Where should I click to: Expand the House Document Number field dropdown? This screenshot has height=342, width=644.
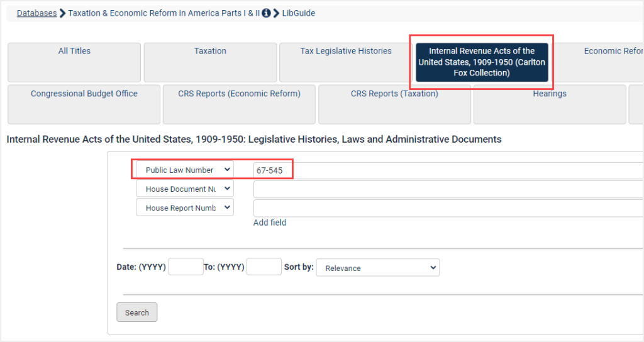pos(185,189)
